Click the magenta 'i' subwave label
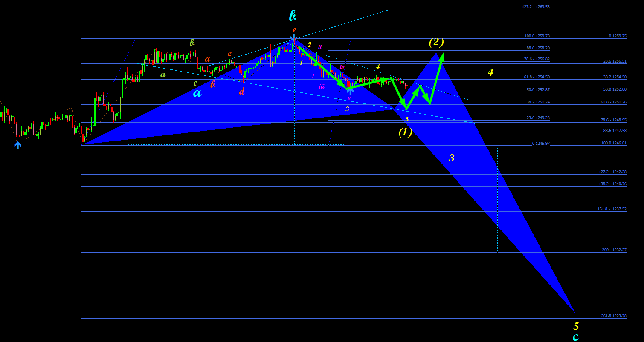 [x=313, y=76]
